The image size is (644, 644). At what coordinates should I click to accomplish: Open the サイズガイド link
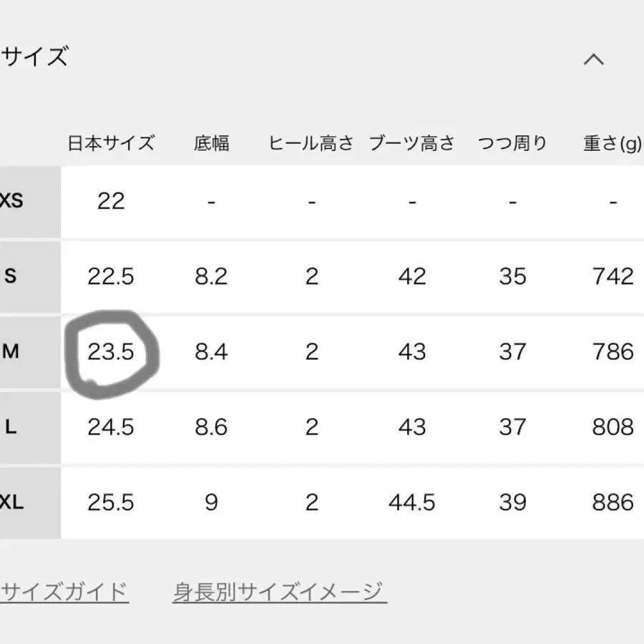64,592
